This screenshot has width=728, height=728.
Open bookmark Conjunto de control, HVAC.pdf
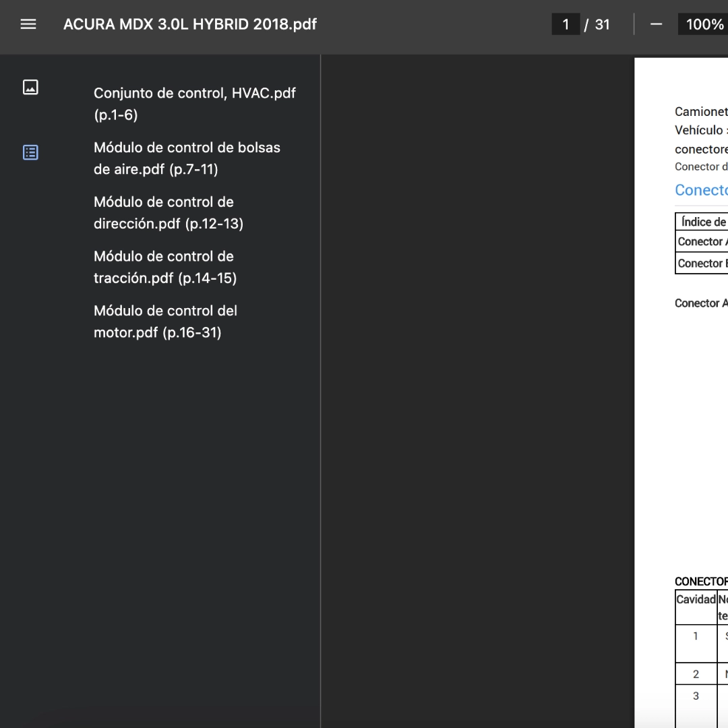[x=195, y=104]
